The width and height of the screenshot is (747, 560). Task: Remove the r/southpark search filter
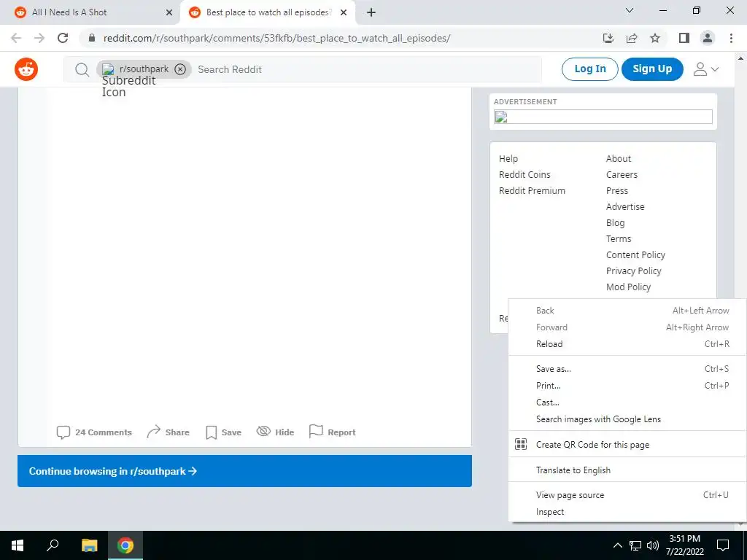(x=180, y=69)
